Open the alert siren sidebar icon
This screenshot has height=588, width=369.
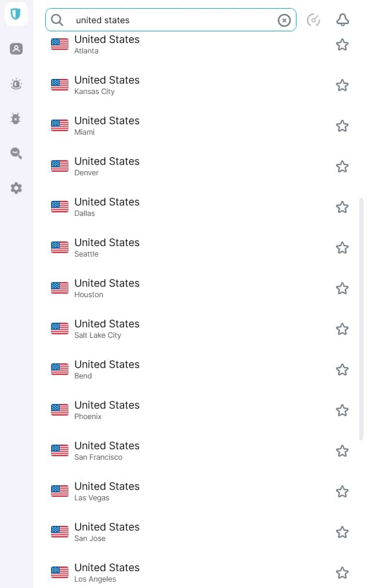point(16,84)
